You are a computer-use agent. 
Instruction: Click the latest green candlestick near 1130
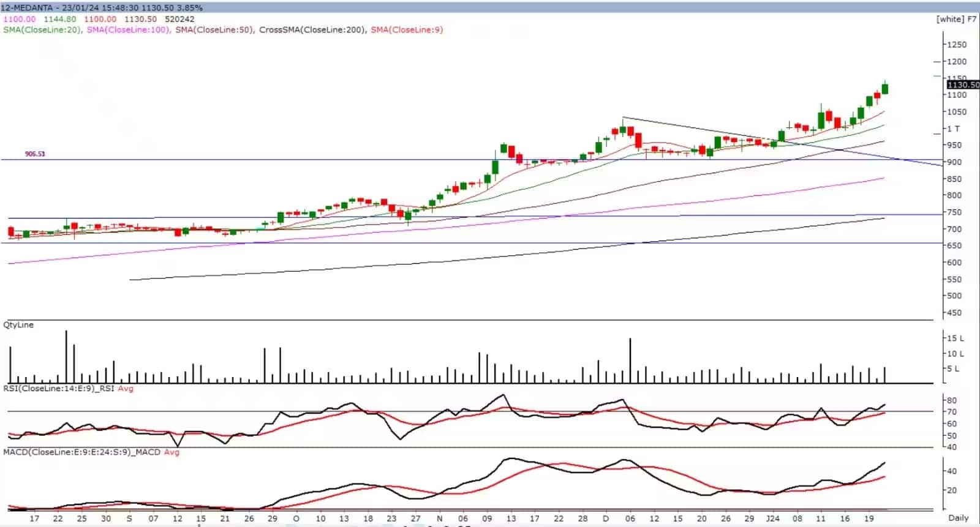tap(885, 89)
